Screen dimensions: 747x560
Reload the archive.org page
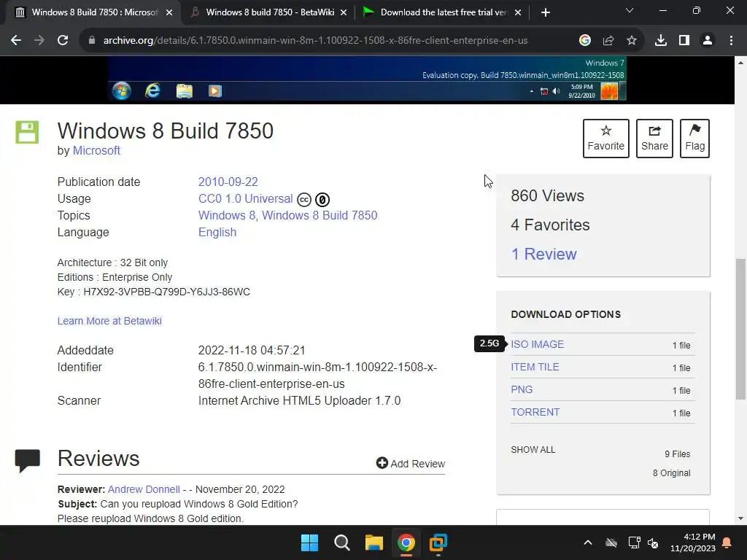63,41
